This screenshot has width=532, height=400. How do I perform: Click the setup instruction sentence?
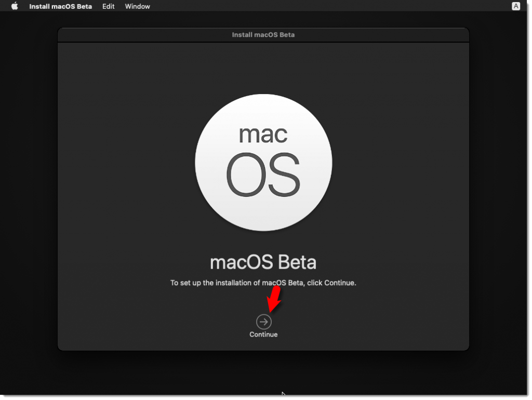263,283
